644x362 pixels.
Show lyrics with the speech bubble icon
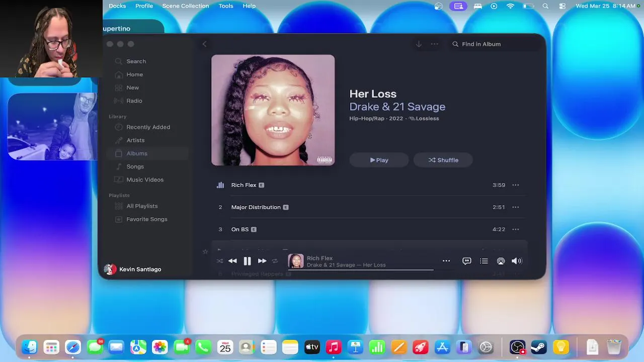(x=467, y=261)
